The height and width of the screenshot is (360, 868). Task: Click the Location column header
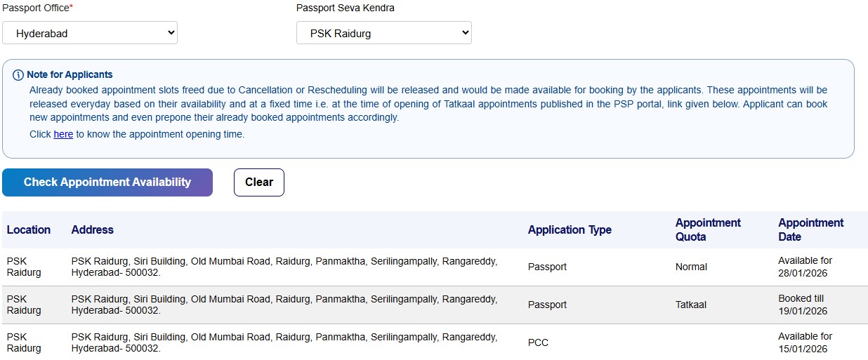coord(29,229)
